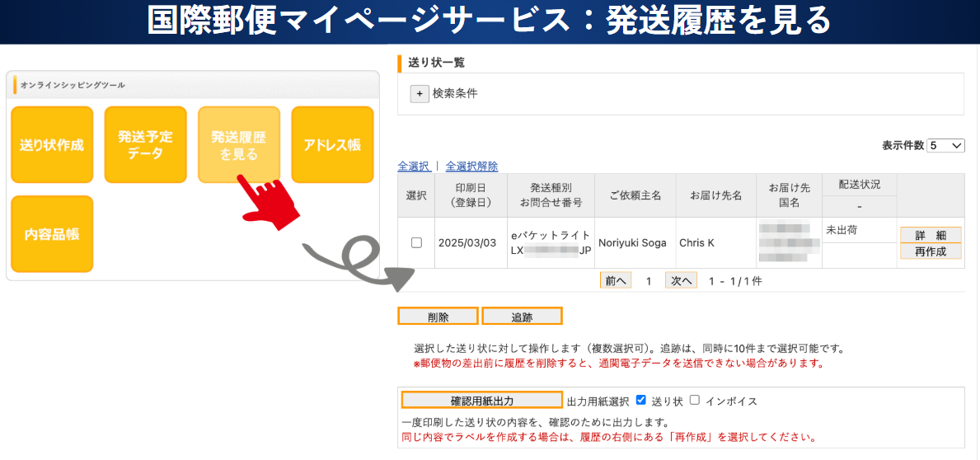Open the 発送履歴を見る tile
The width and height of the screenshot is (980, 460).
click(x=239, y=145)
